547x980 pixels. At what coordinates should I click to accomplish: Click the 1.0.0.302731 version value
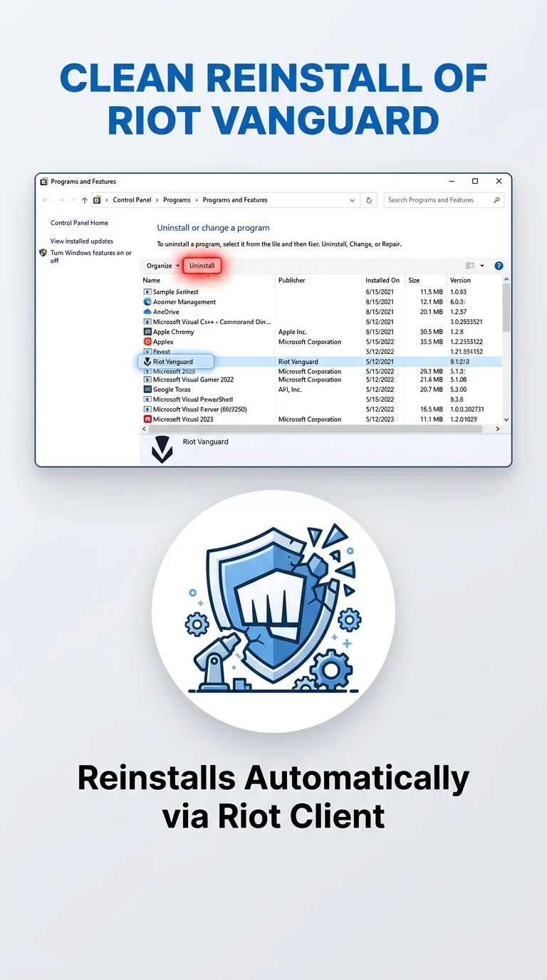tap(467, 410)
